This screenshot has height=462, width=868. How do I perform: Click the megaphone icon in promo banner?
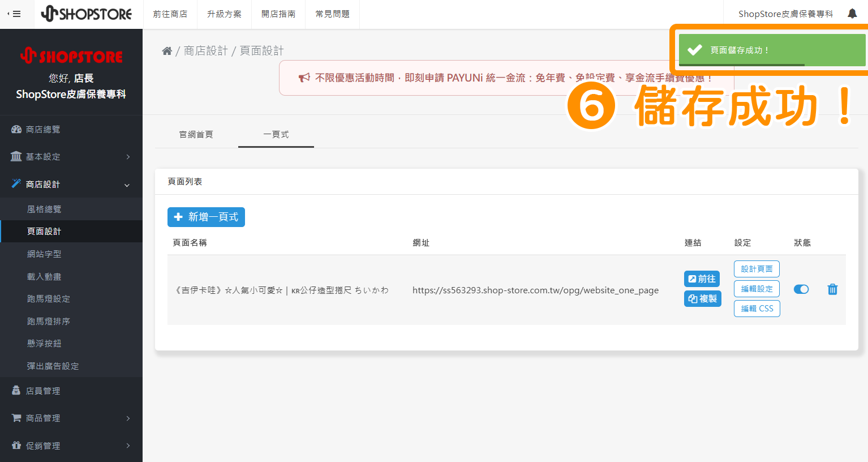pyautogui.click(x=304, y=78)
